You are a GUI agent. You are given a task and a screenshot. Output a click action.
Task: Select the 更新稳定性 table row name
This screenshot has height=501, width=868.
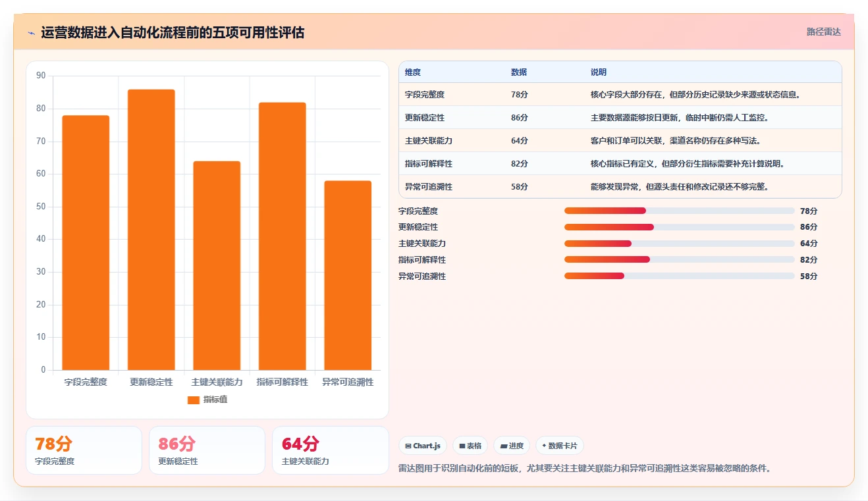[x=425, y=118]
